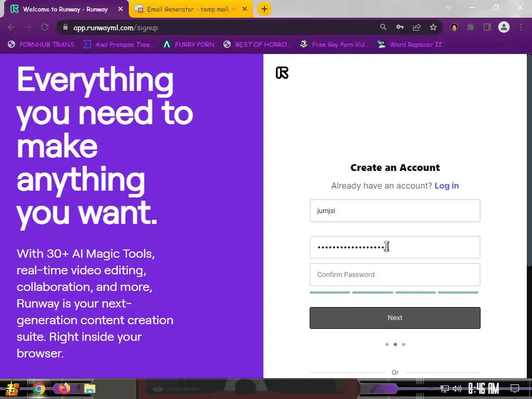View site info via the lock icon

pyautogui.click(x=65, y=28)
